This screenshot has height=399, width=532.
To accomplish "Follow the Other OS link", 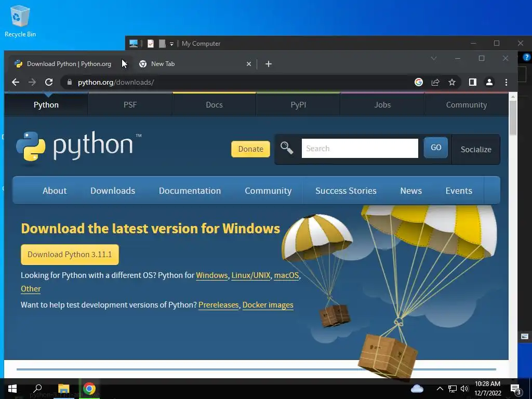I will tap(31, 289).
